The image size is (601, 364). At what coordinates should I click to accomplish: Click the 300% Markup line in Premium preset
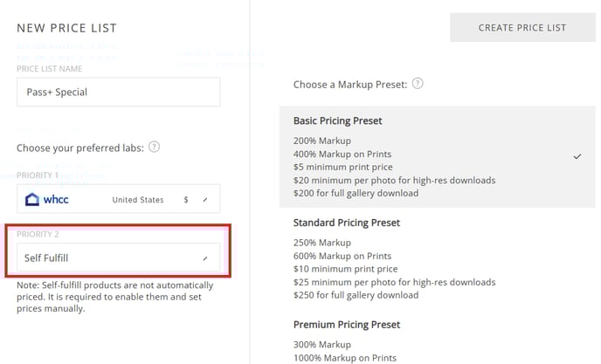(322, 345)
